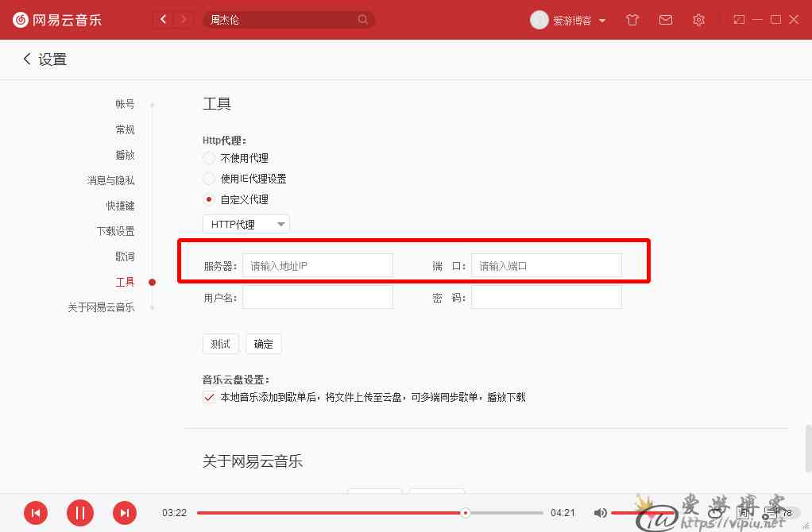Click the 测试 proxy test button
Image resolution: width=812 pixels, height=532 pixels.
tap(221, 344)
